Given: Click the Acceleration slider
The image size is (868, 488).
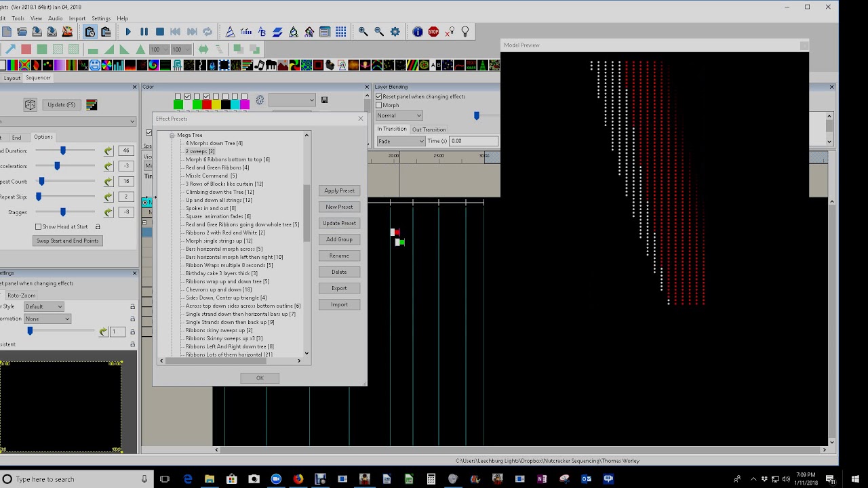Looking at the screenshot, I should (65, 166).
